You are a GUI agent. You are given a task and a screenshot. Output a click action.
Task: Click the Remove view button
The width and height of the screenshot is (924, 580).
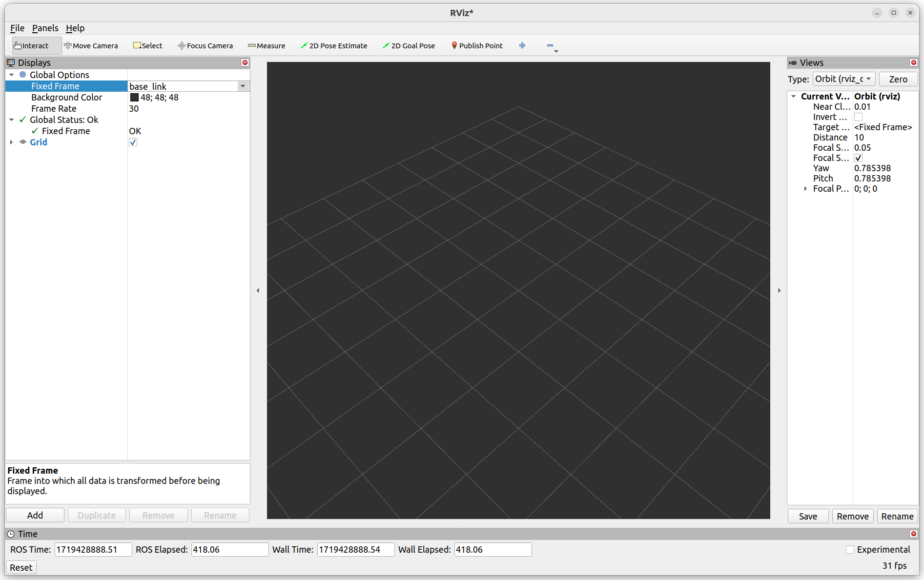[x=853, y=516]
